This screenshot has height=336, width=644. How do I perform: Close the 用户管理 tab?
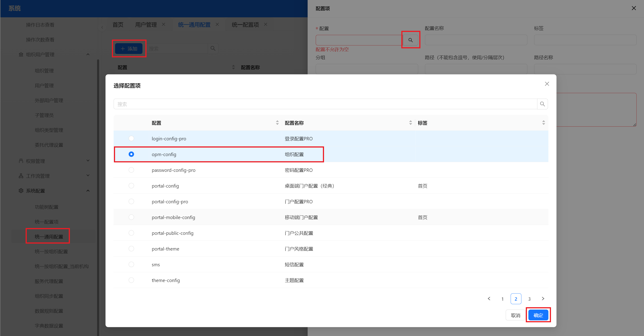(x=164, y=25)
